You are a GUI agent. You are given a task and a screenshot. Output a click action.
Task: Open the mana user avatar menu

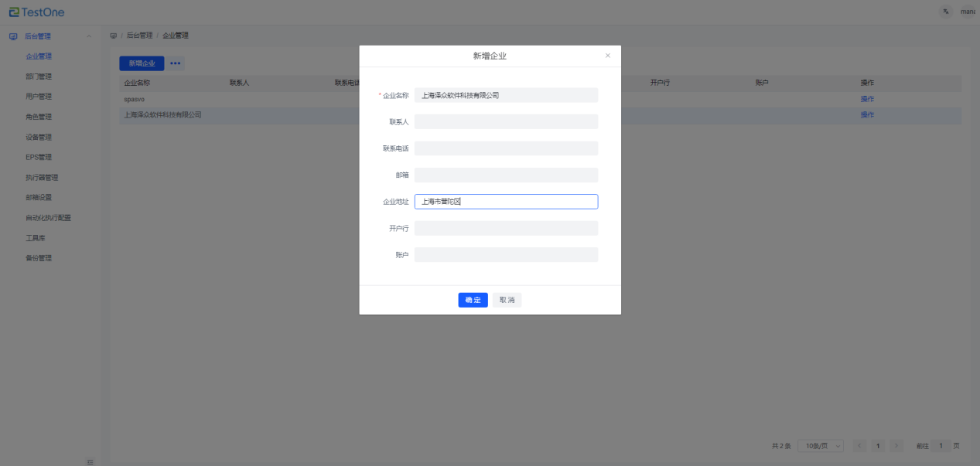click(x=968, y=12)
